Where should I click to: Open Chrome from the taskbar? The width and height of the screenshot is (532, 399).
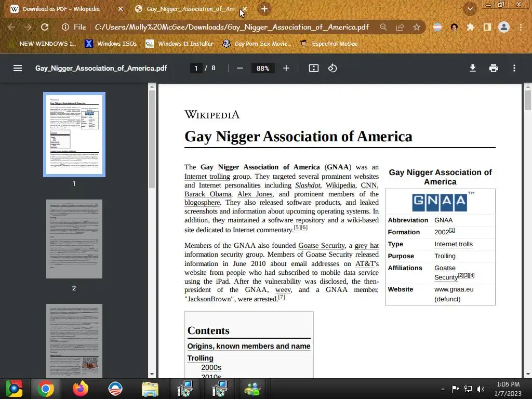coord(46,389)
